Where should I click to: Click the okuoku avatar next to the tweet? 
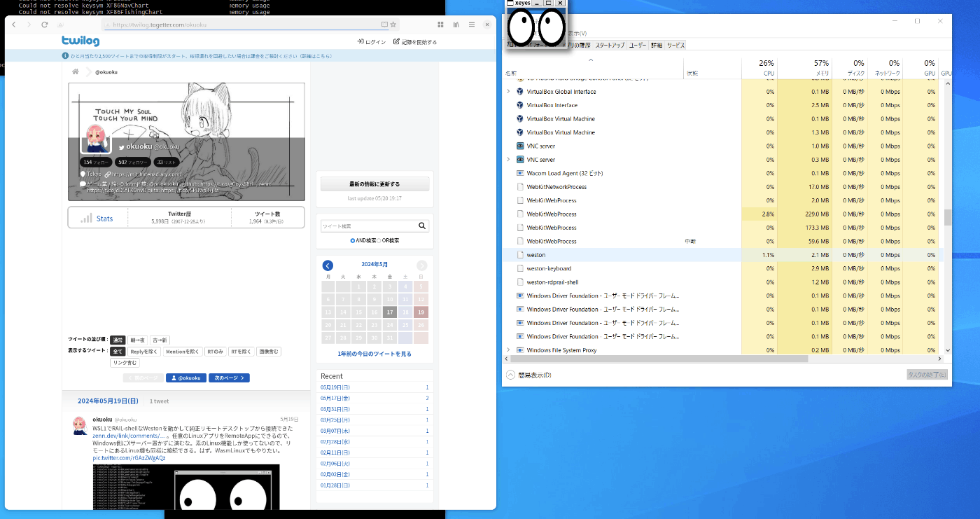click(x=80, y=425)
